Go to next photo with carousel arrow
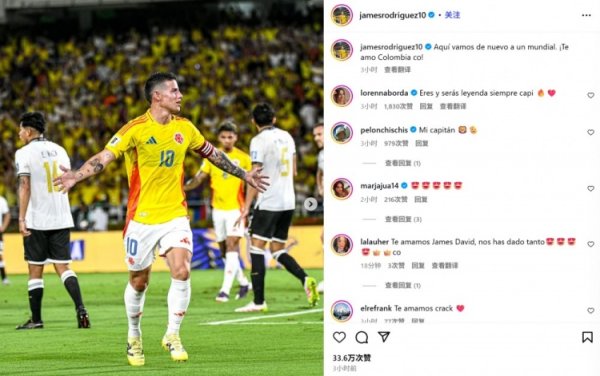The width and height of the screenshot is (600, 376). pos(310,204)
